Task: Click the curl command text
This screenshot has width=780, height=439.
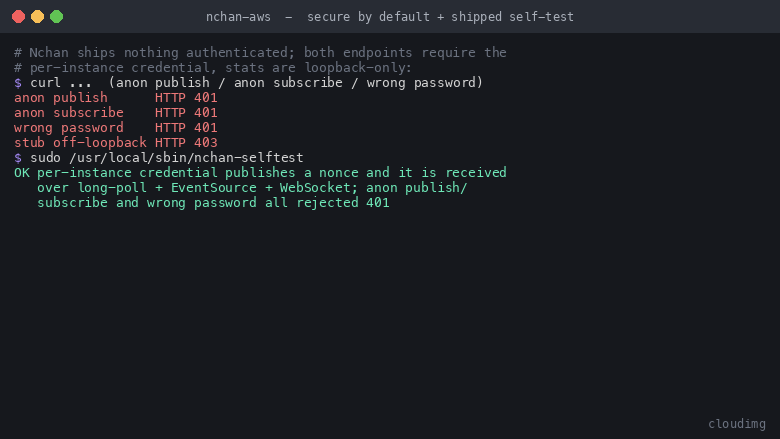Action: 256,83
